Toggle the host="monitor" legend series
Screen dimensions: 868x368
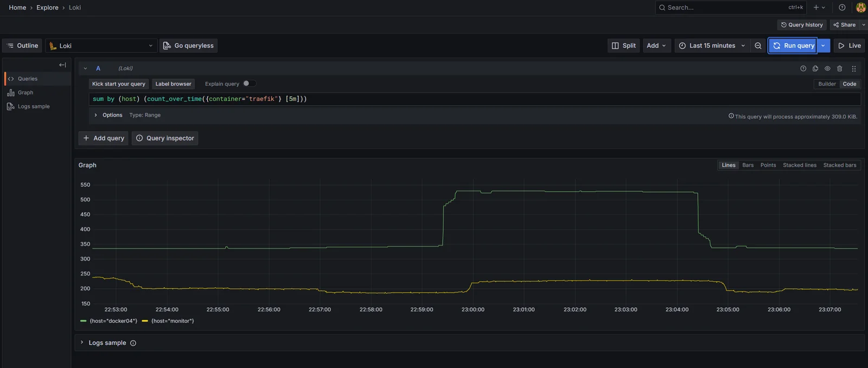(173, 321)
